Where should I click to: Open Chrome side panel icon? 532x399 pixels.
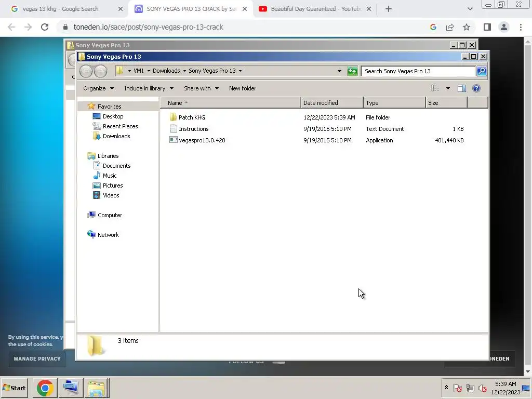tap(487, 27)
